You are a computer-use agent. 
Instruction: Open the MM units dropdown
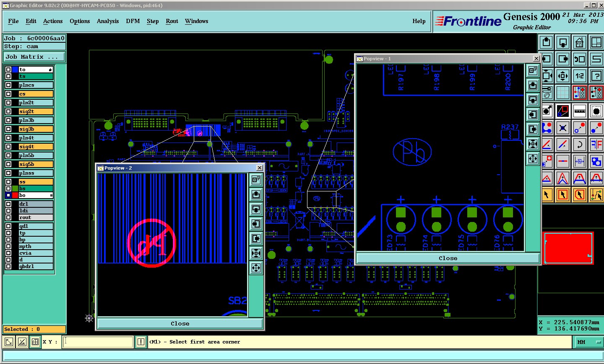point(589,342)
